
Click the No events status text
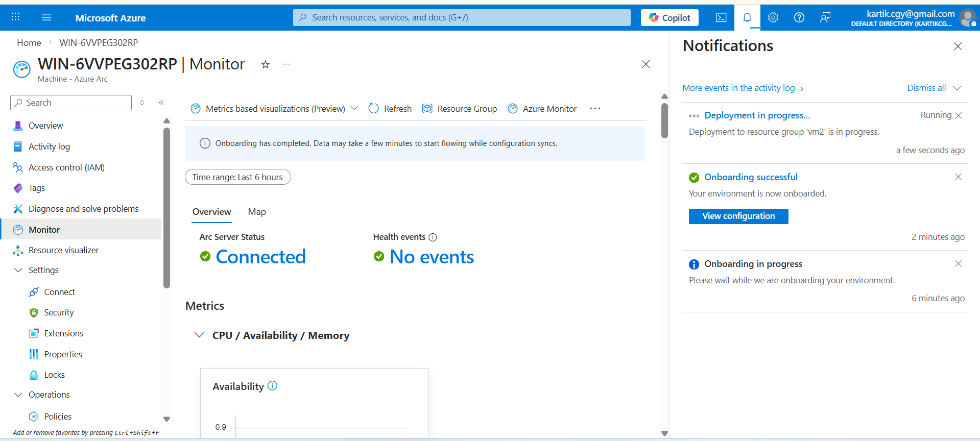point(432,257)
